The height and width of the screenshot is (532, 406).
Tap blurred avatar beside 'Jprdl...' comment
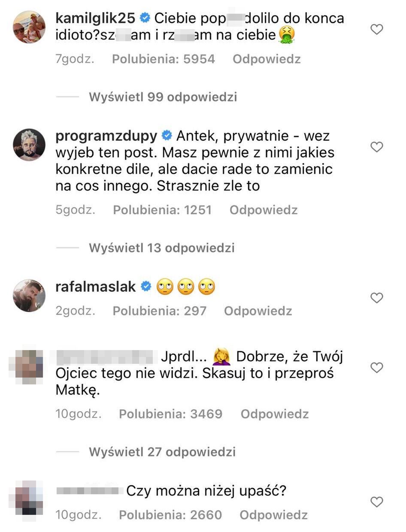pos(29,366)
